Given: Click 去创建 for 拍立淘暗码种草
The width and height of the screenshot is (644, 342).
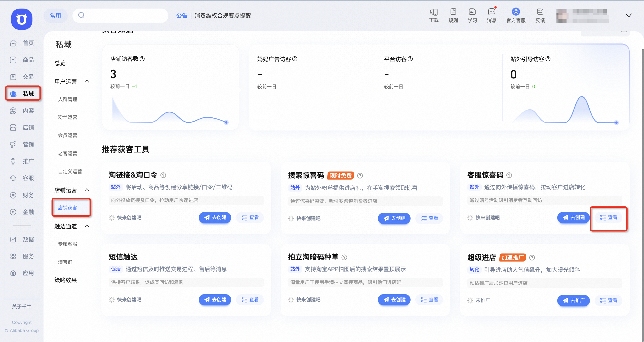Looking at the screenshot, I should [x=394, y=300].
